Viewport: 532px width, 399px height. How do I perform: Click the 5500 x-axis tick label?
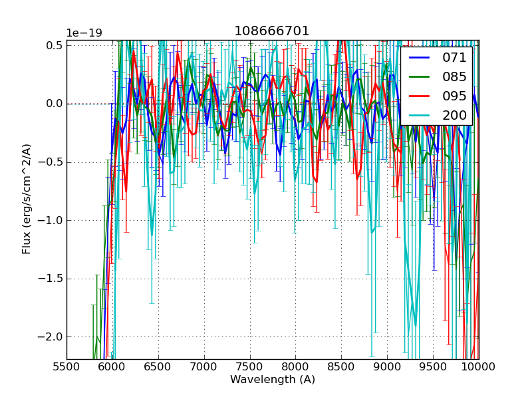pyautogui.click(x=66, y=366)
